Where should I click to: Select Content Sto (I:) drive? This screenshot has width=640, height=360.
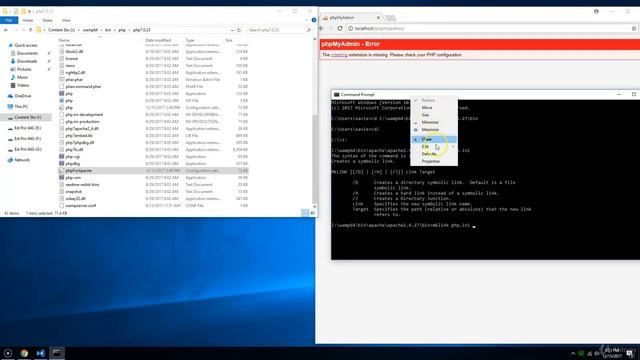28,117
